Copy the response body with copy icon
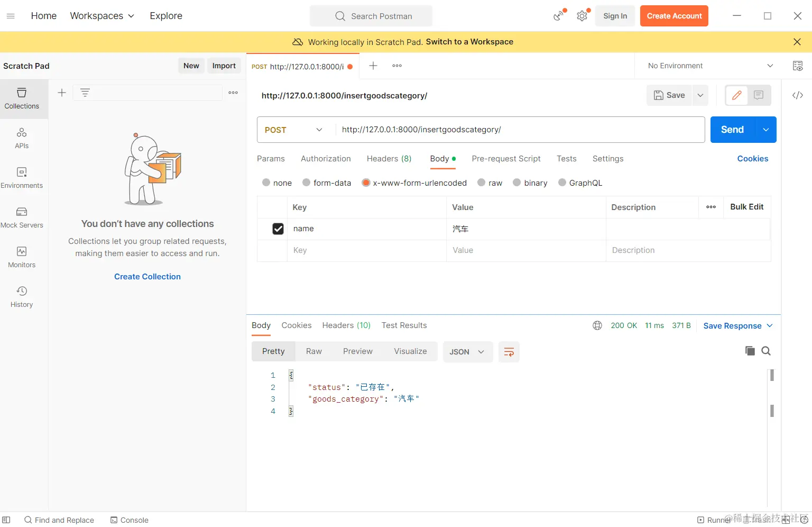The height and width of the screenshot is (527, 812). 750,351
